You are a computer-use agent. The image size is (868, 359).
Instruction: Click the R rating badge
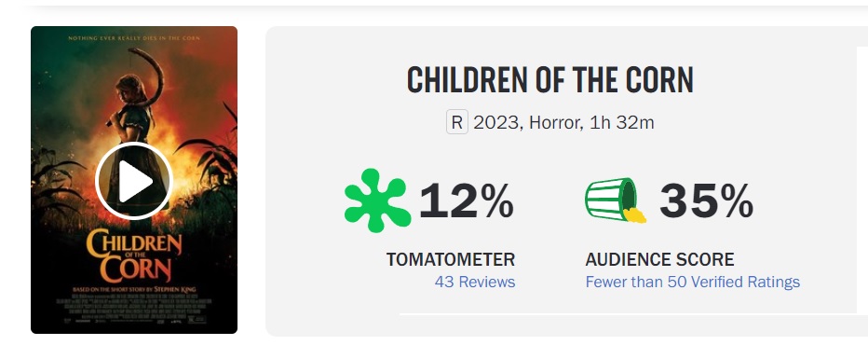coord(457,122)
